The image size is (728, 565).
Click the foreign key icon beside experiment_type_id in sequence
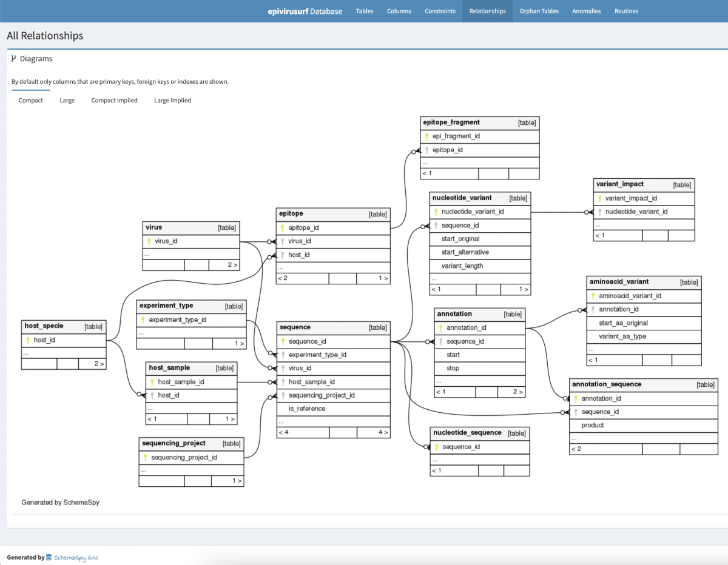tap(283, 355)
